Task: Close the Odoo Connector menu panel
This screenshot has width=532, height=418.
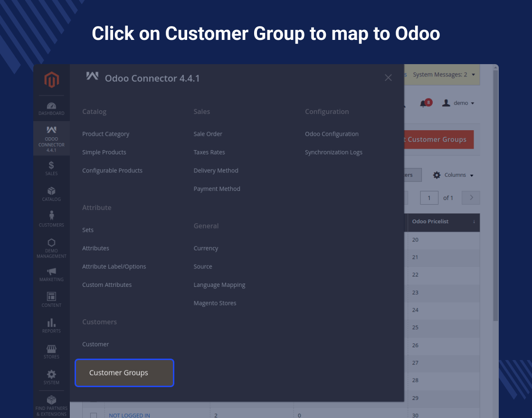Action: 388,78
